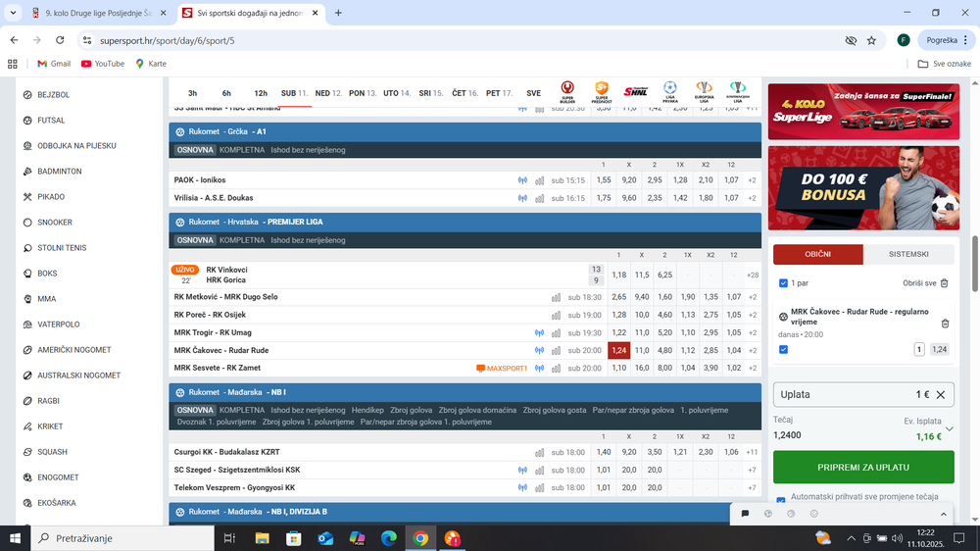This screenshot has height=551, width=980.
Task: Open statistics icon for PAOK - Ionikos
Action: (x=540, y=180)
